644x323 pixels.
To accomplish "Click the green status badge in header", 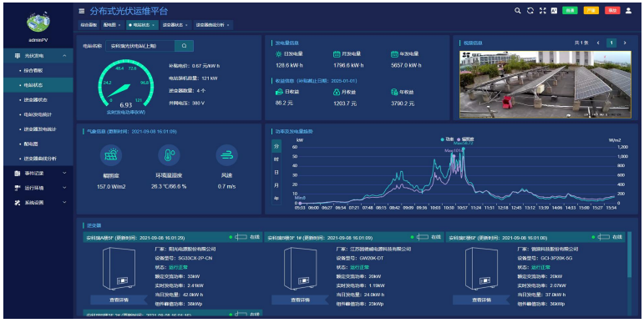I will [x=570, y=11].
